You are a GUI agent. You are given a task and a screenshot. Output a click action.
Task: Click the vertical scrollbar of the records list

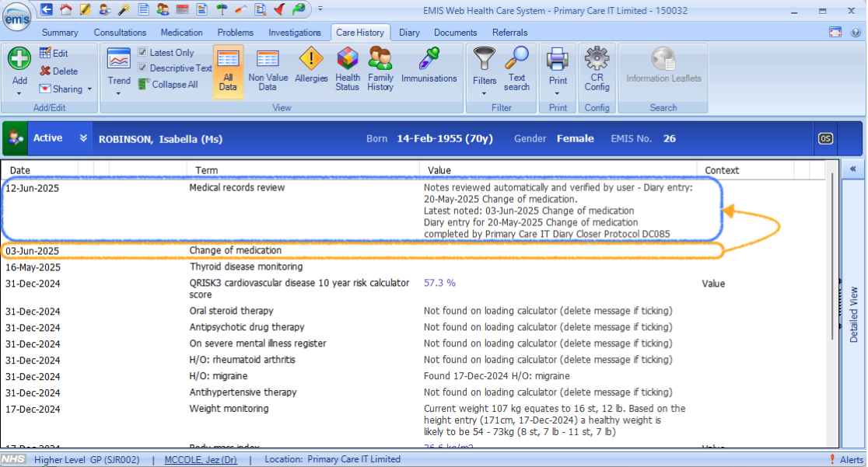(x=832, y=256)
